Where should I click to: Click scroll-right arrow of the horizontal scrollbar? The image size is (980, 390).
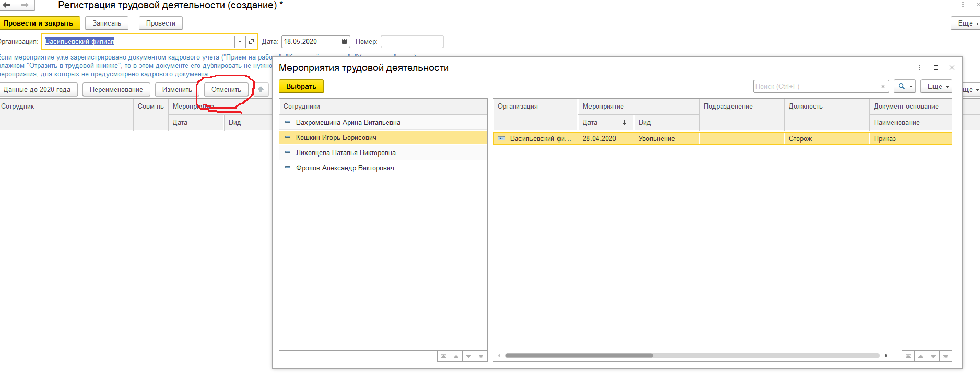(x=886, y=356)
